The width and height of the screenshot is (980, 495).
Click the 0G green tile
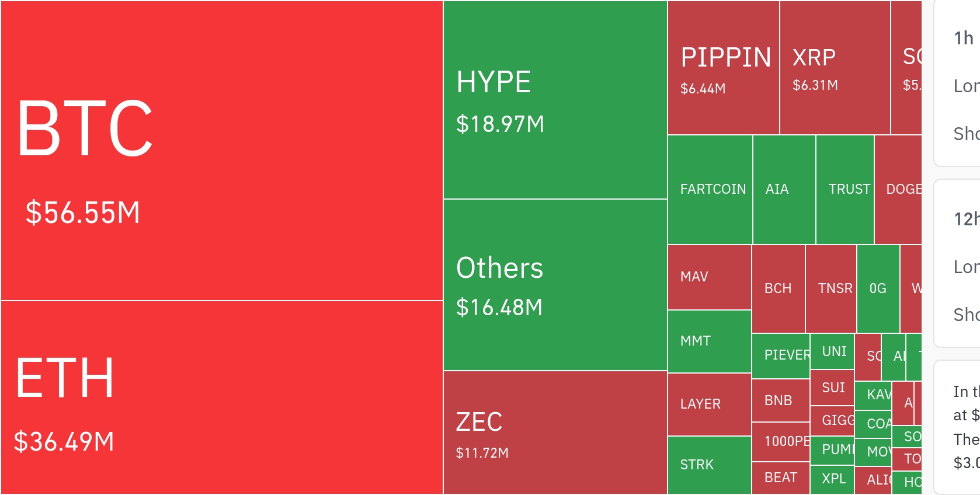coord(878,289)
